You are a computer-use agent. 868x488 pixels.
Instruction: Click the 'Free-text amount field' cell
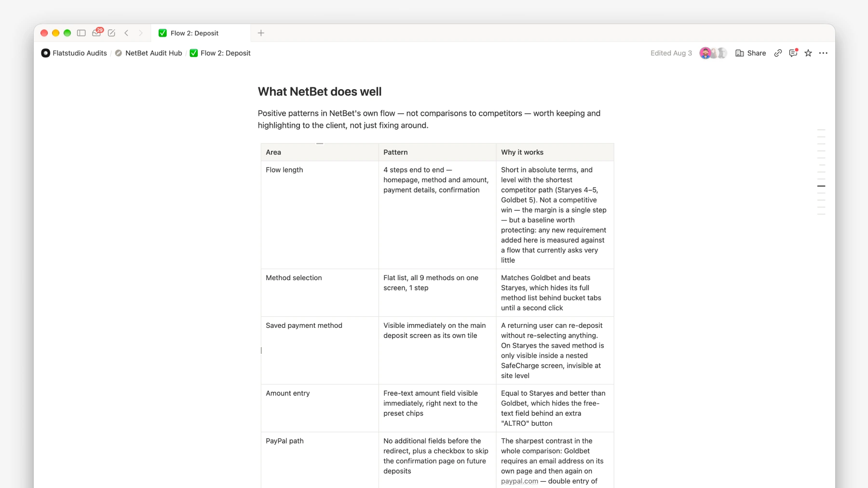tap(437, 408)
